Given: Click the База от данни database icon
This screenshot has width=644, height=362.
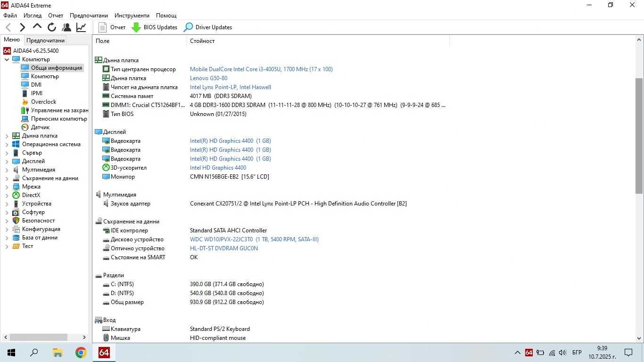Looking at the screenshot, I should tap(16, 238).
